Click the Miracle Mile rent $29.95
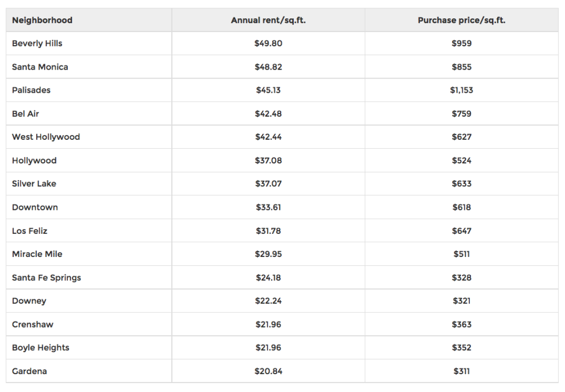 268,254
